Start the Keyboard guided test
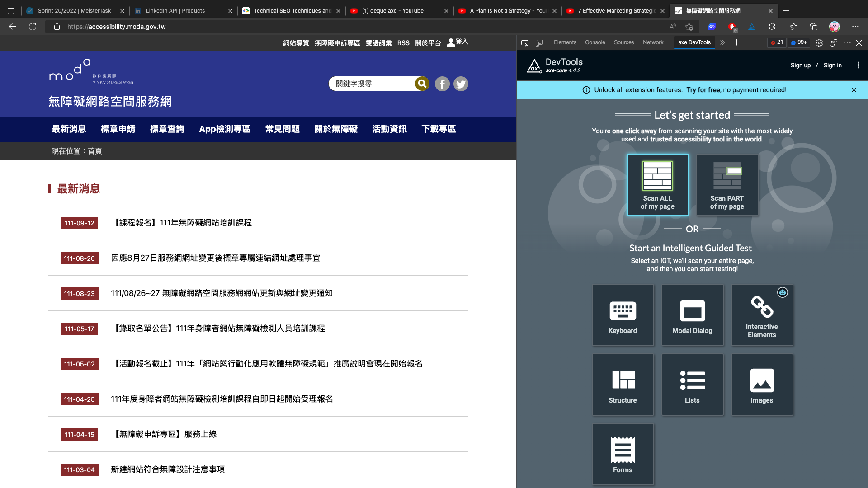 coord(623,315)
